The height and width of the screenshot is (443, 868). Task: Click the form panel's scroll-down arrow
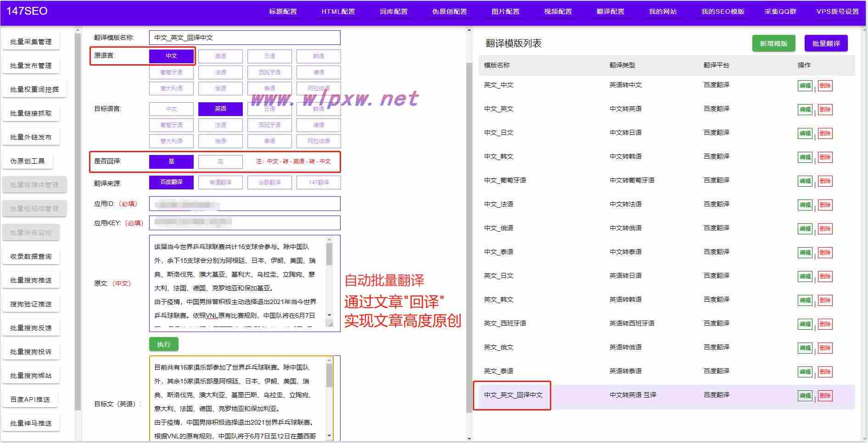(469, 439)
